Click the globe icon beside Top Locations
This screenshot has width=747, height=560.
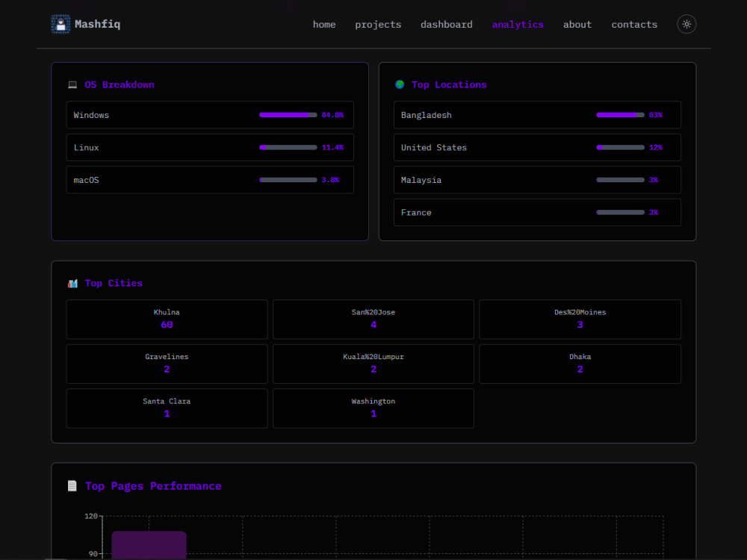click(x=400, y=84)
